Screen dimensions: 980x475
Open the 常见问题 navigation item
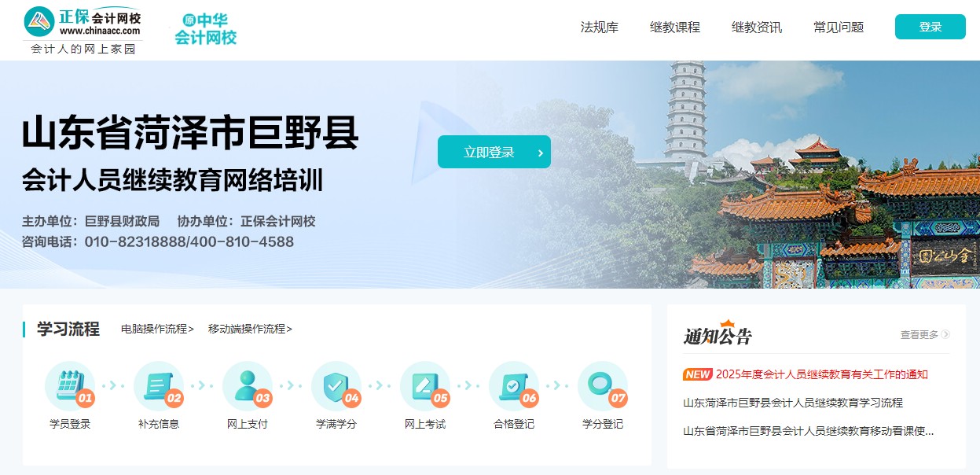[839, 28]
